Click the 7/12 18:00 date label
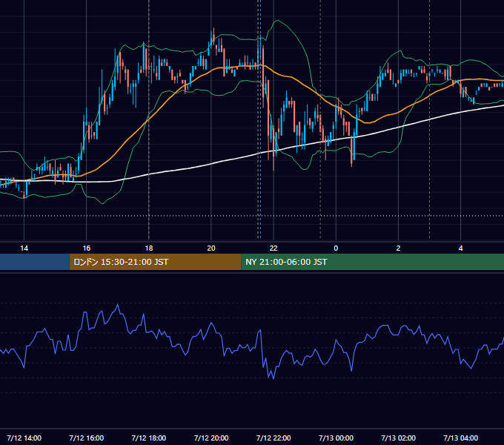The height and width of the screenshot is (445, 504). coord(149,438)
